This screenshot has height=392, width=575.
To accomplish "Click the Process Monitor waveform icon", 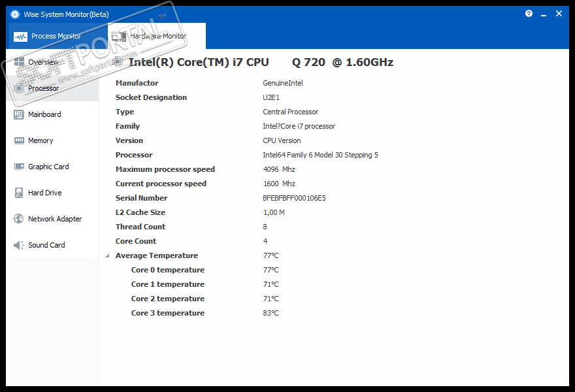I will [x=20, y=37].
